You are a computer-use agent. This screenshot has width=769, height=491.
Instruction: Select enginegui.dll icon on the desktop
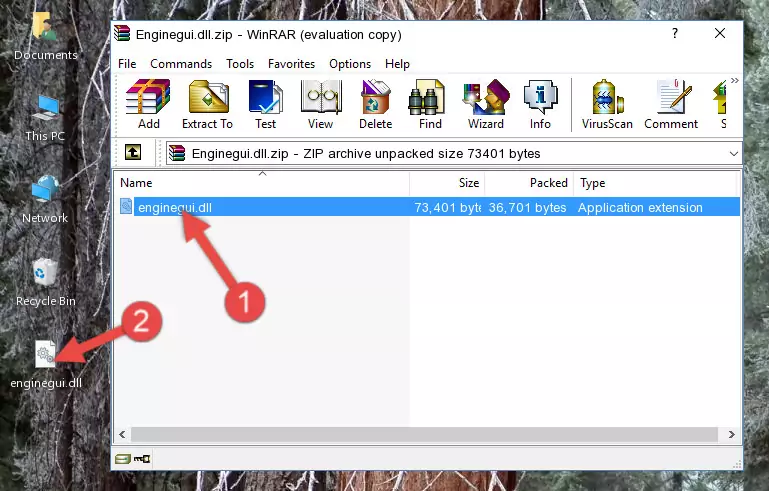tap(46, 364)
